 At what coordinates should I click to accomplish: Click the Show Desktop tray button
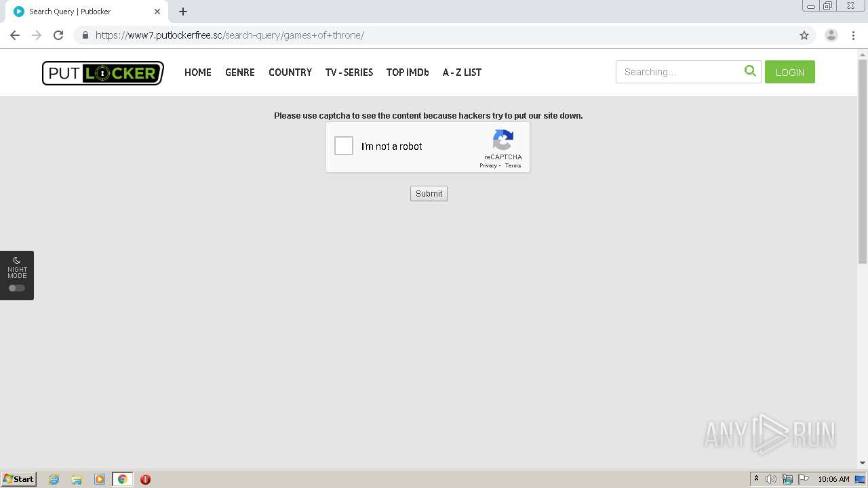[x=861, y=479]
